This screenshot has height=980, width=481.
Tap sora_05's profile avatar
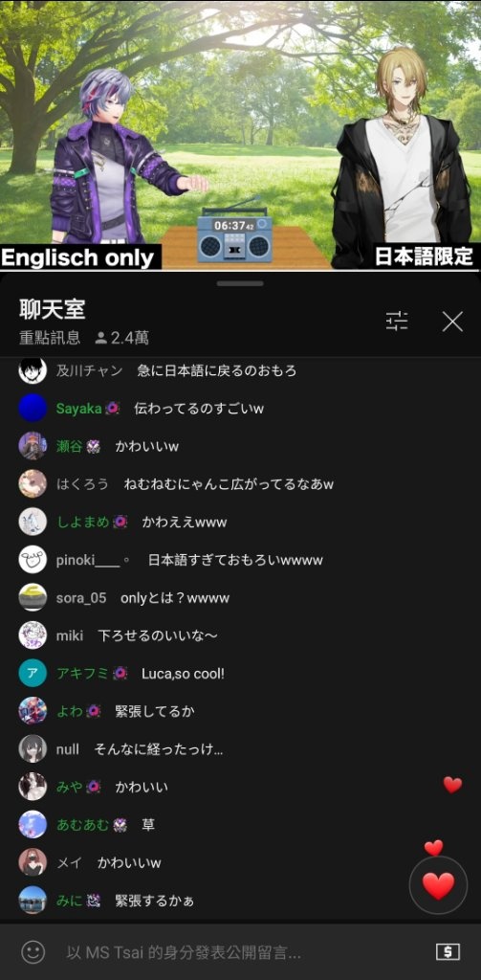[x=33, y=597]
